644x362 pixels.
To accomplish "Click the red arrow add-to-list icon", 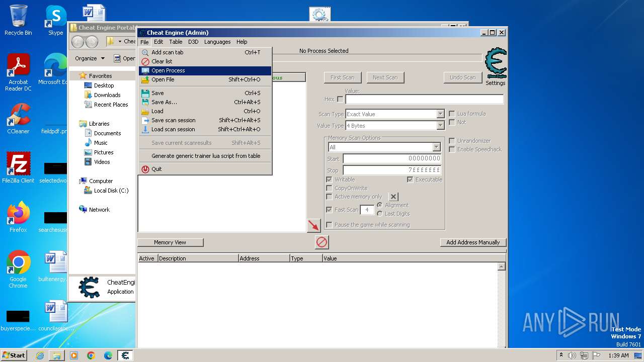I will pyautogui.click(x=314, y=225).
